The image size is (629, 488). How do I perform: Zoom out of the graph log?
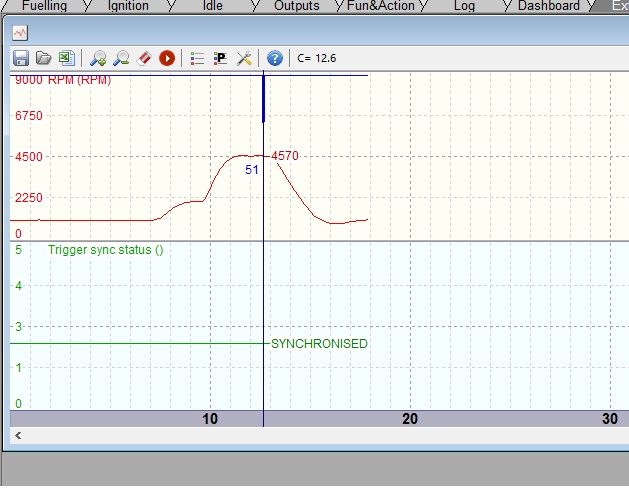[121, 58]
